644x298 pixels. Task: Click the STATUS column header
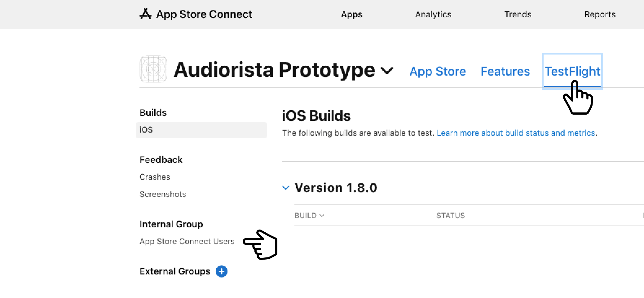click(451, 216)
